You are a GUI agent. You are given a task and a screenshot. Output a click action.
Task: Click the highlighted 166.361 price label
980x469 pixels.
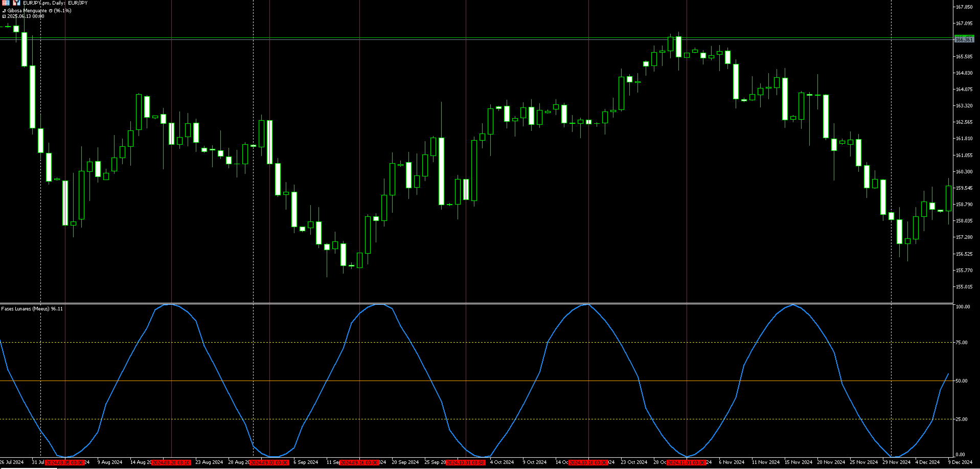coord(964,39)
